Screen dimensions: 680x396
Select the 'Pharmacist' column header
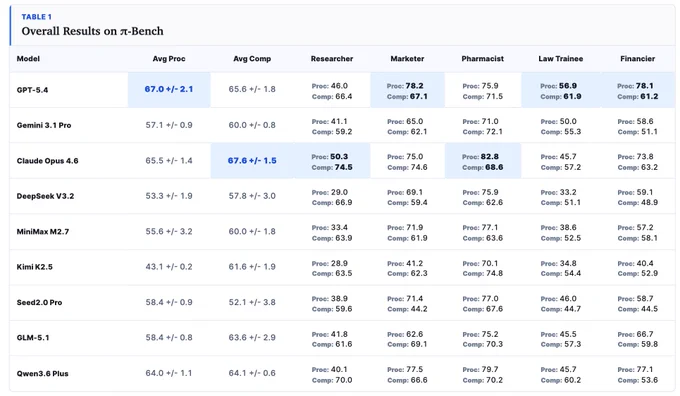pyautogui.click(x=483, y=59)
